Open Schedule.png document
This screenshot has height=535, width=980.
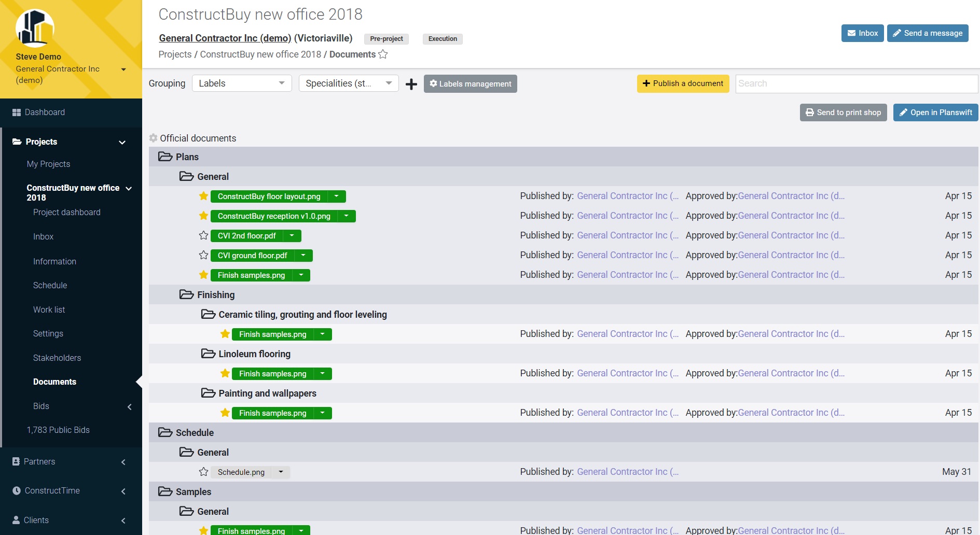(x=241, y=472)
